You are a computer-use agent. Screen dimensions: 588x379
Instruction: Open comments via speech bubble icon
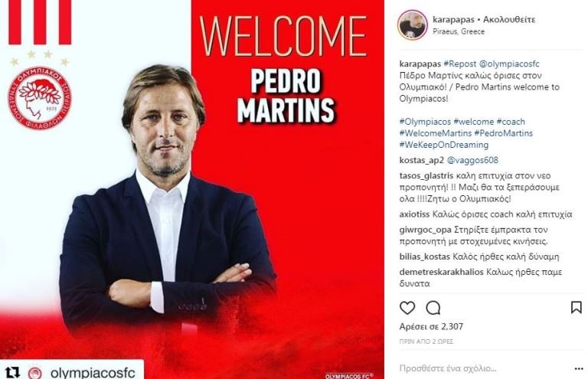click(x=433, y=308)
